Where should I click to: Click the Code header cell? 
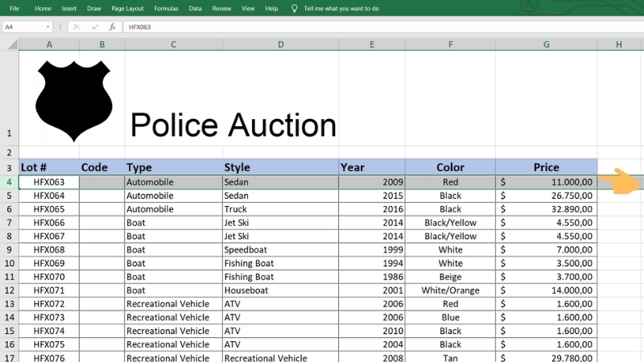(x=102, y=167)
